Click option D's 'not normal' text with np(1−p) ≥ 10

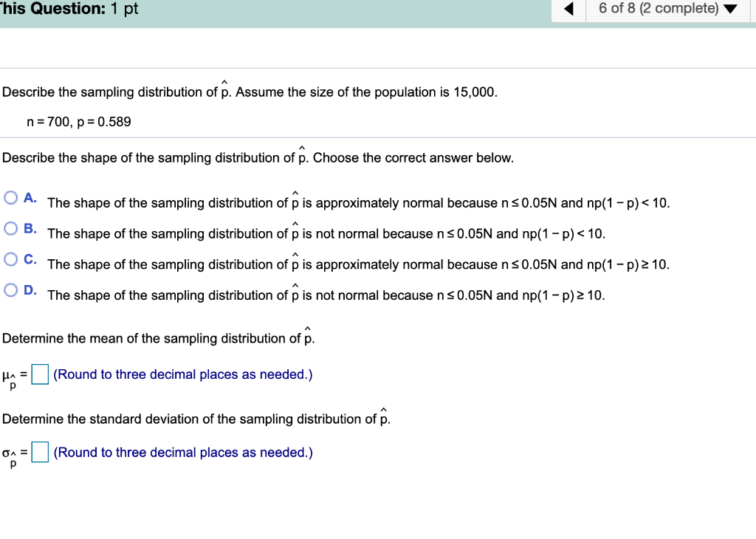point(326,295)
